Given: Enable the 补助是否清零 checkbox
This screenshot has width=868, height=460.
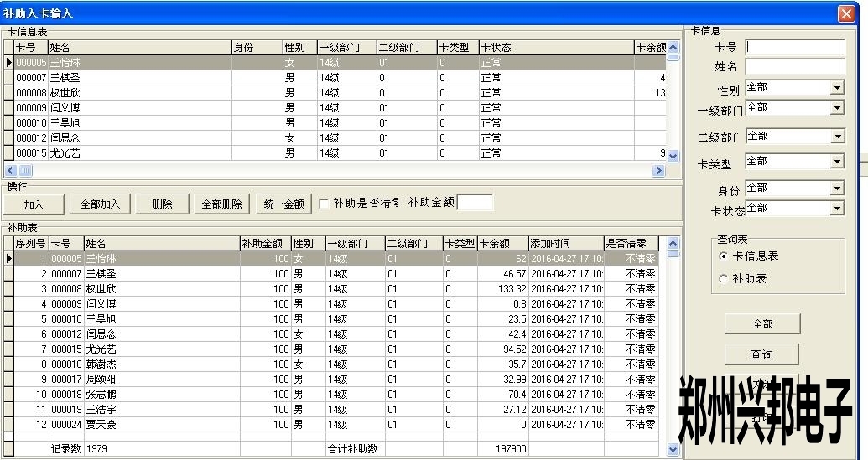Looking at the screenshot, I should click(324, 204).
